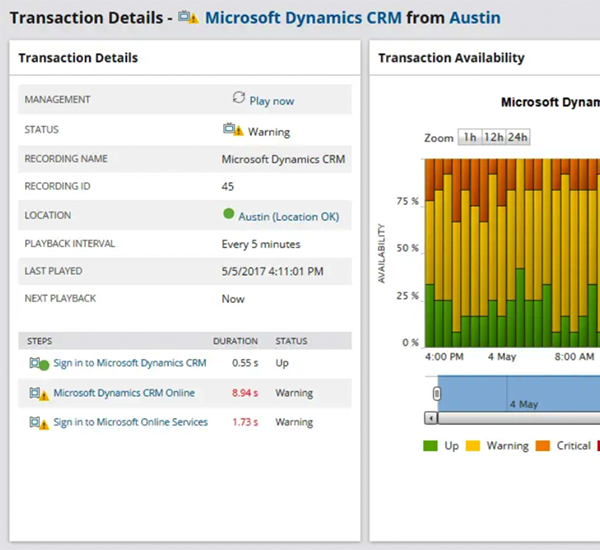Screen dimensions: 600x550
Task: Click warning icon for Microsoft Dynamics CRM Online step
Action: (x=39, y=393)
